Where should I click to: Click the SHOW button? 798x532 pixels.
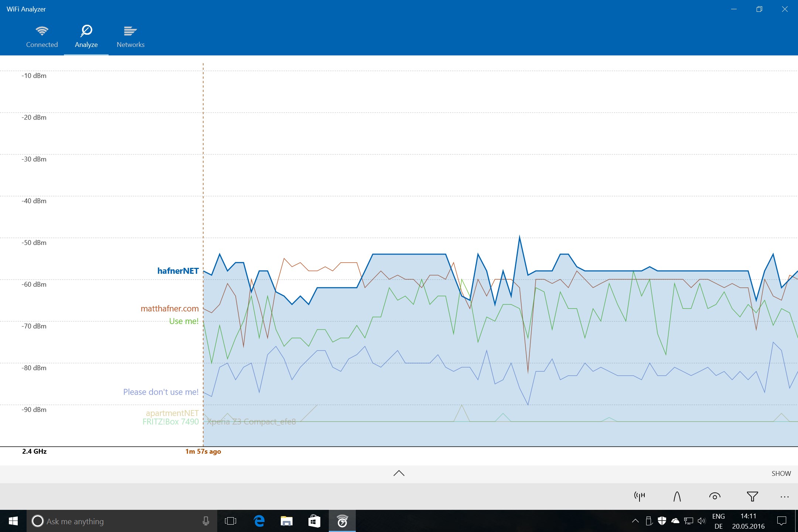click(x=780, y=473)
